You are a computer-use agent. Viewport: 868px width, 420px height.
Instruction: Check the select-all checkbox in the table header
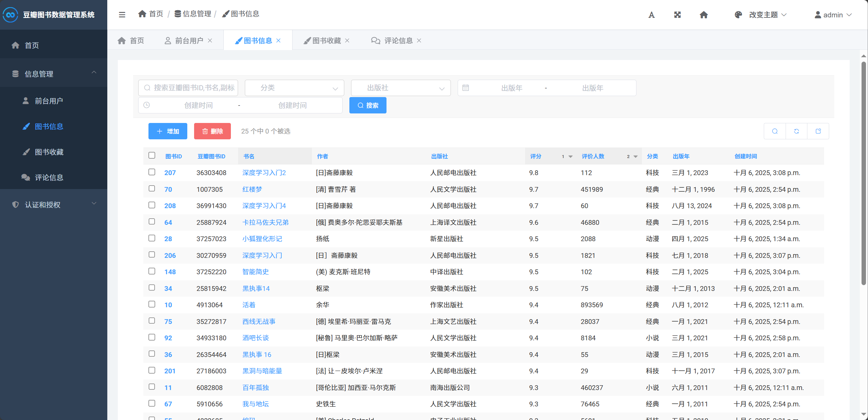coord(152,155)
